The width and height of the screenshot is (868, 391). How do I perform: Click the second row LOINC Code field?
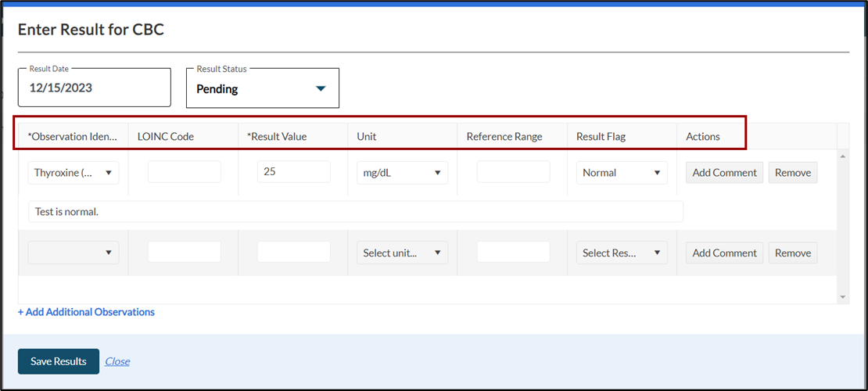[x=184, y=252]
